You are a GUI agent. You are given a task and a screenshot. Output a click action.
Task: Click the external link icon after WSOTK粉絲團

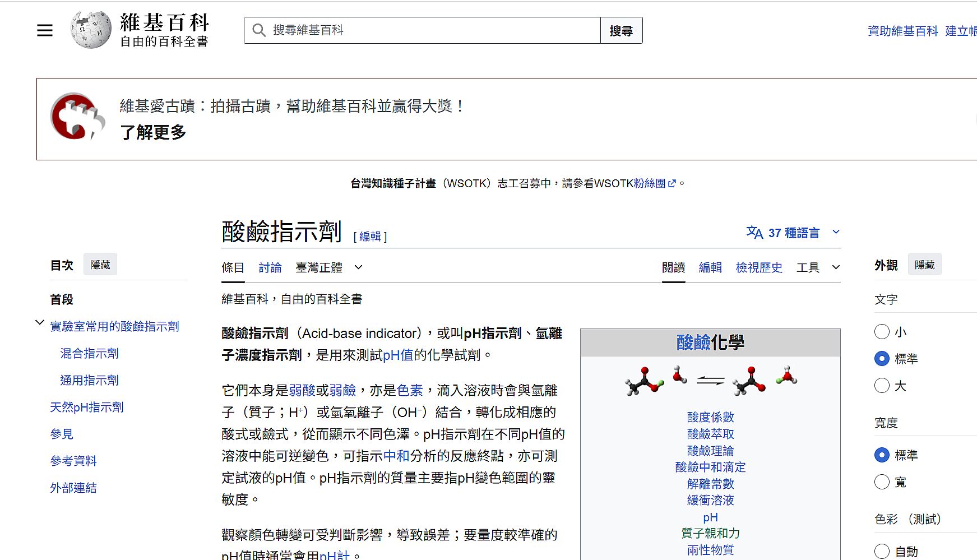[x=672, y=183]
